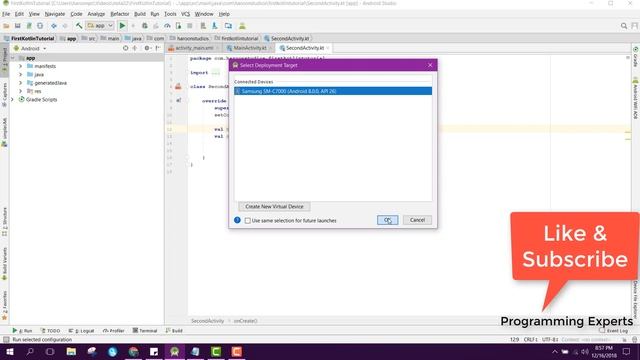Open the Refactor menu
The image size is (640, 360).
coord(120,14)
